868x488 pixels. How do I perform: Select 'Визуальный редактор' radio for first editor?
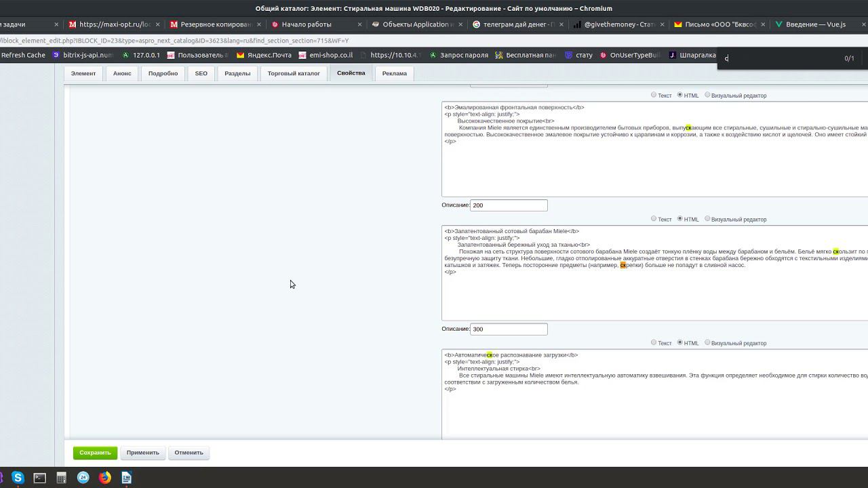click(x=707, y=95)
